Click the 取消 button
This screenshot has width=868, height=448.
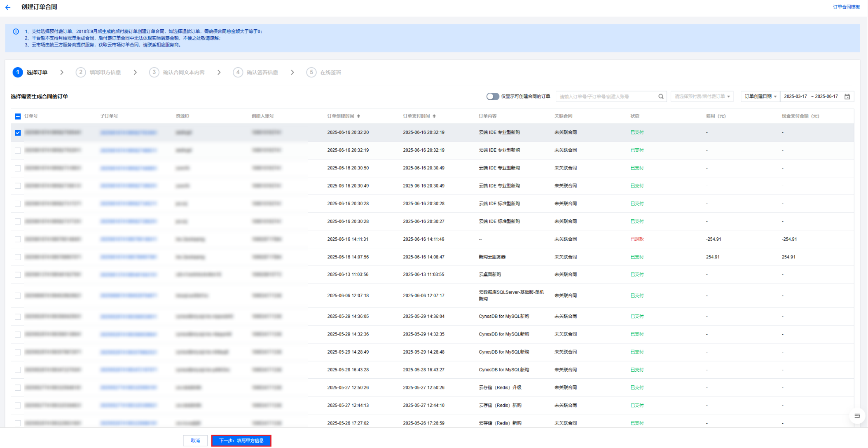point(195,441)
